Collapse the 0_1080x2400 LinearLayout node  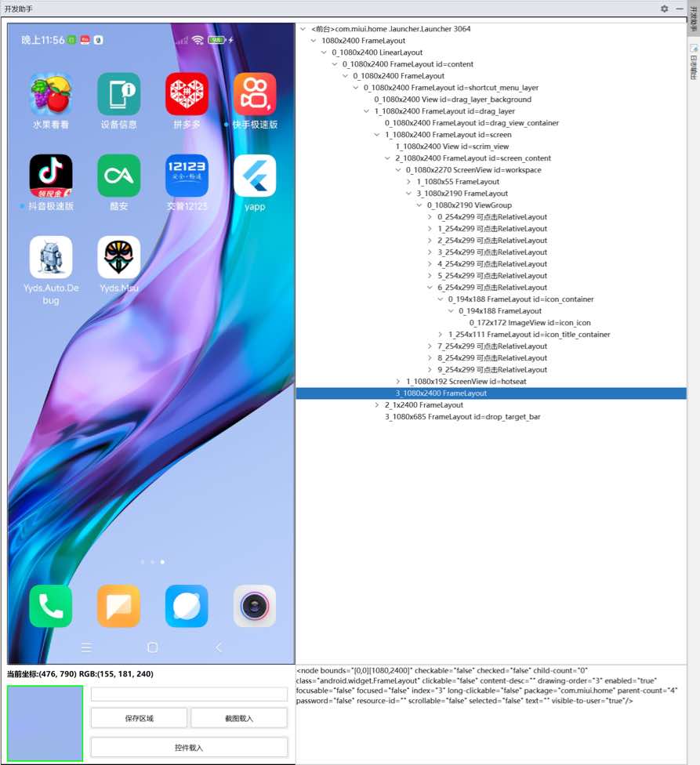point(324,53)
